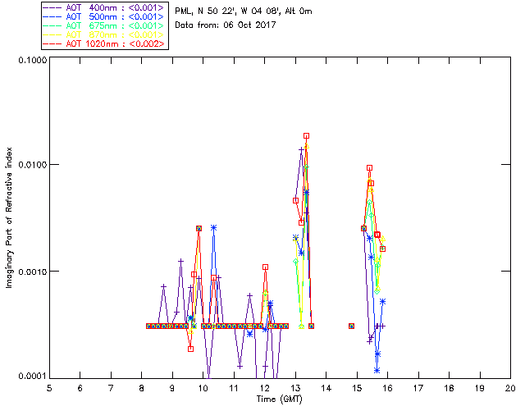Click the x-axis tick label 9

pos(172,388)
